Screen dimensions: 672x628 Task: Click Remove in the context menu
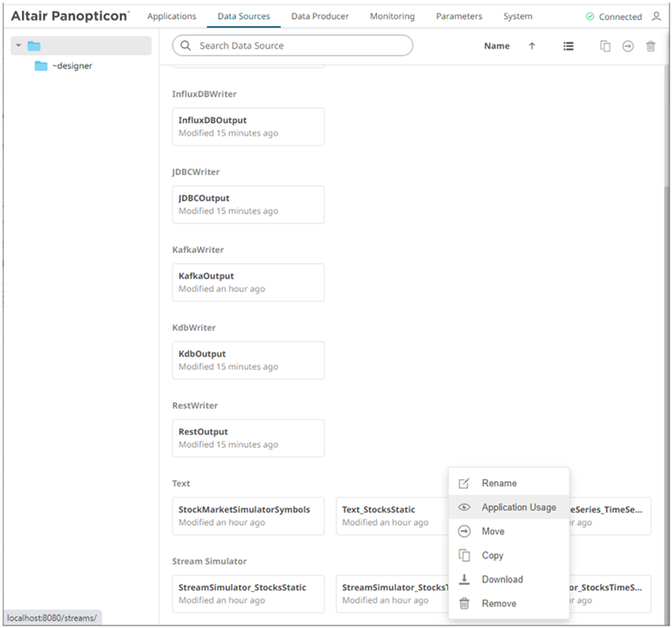click(x=499, y=604)
